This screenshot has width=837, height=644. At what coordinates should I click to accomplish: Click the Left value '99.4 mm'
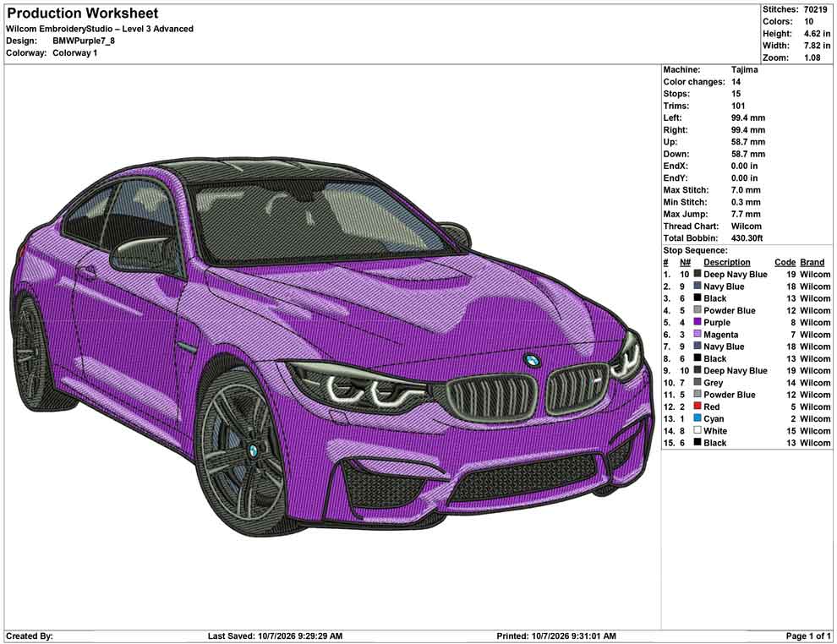[748, 118]
